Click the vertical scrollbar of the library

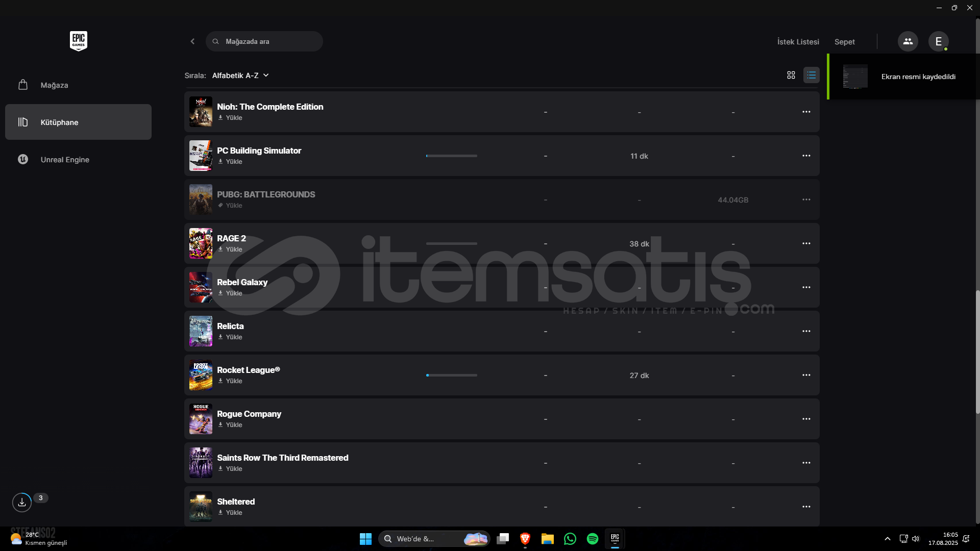pos(977,352)
